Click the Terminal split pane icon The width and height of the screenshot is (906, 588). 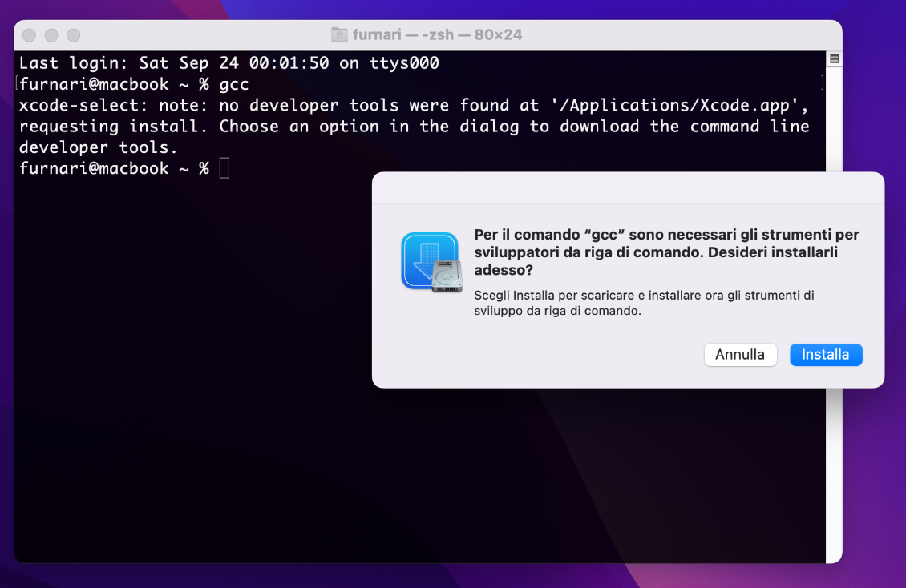[835, 58]
